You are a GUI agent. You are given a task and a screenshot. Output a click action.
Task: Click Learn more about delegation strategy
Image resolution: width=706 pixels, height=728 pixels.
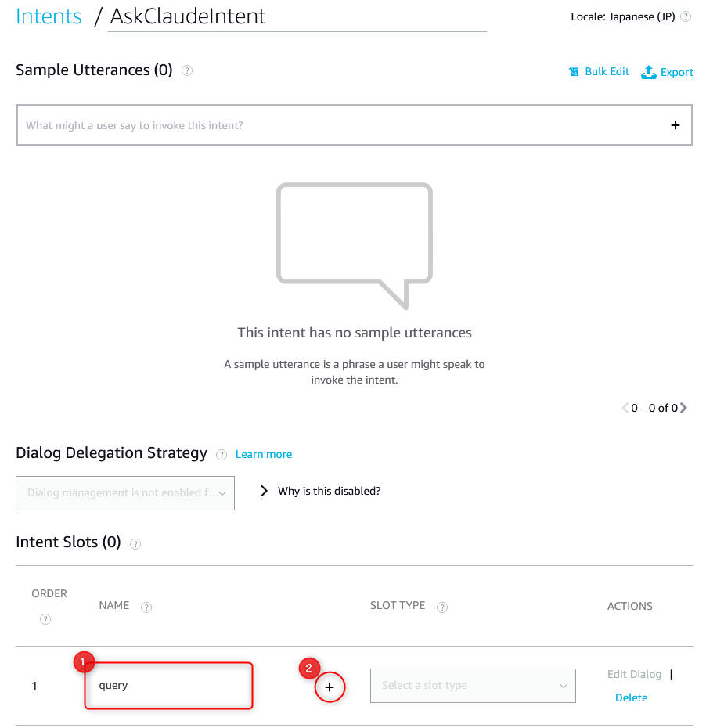tap(263, 454)
